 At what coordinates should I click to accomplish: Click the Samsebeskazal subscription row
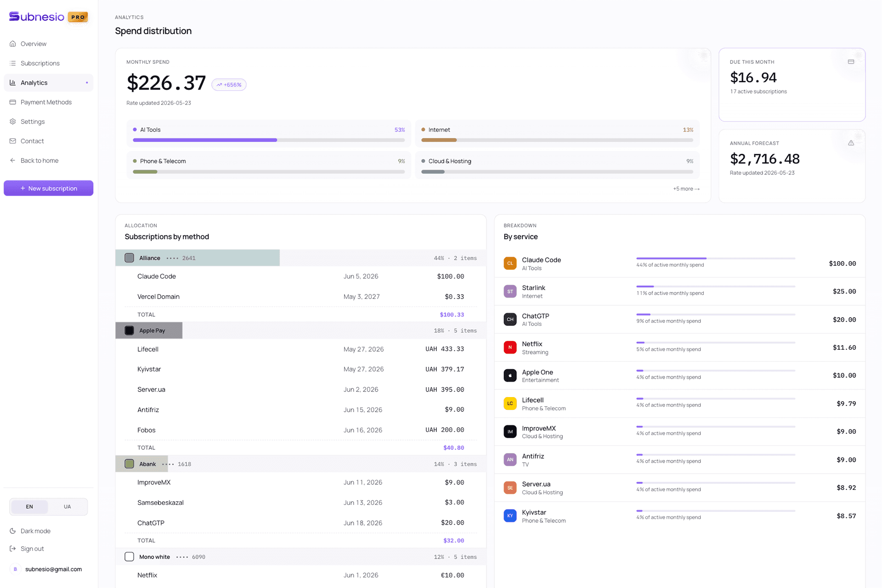point(301,503)
